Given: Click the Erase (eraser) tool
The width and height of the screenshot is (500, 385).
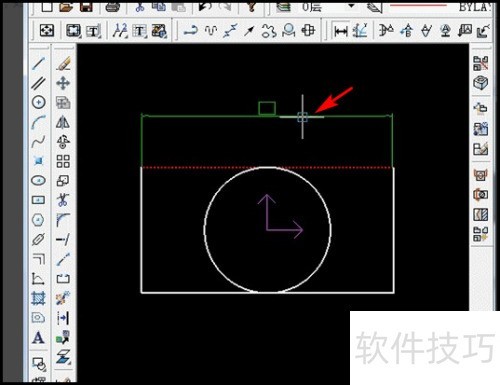Looking at the screenshot, I should coord(63,63).
